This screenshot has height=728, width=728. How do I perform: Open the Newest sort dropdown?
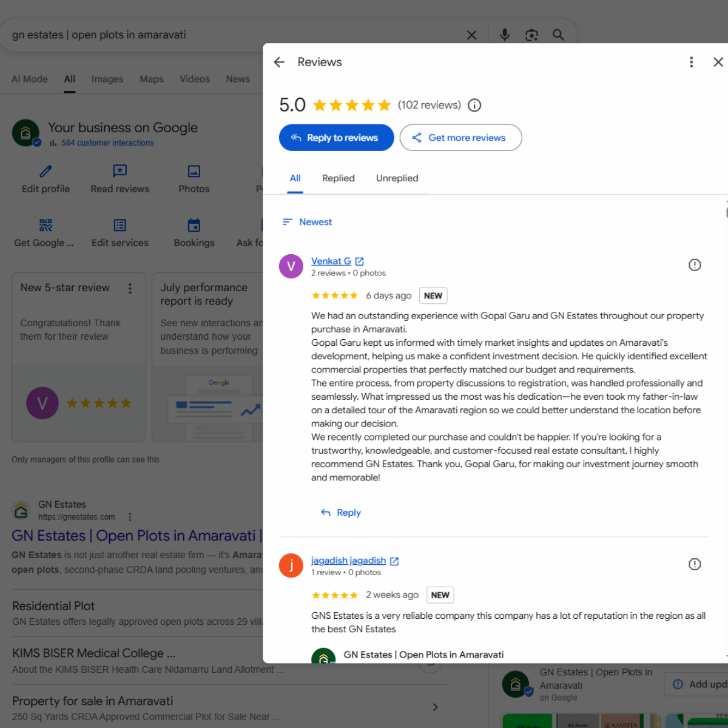(308, 222)
